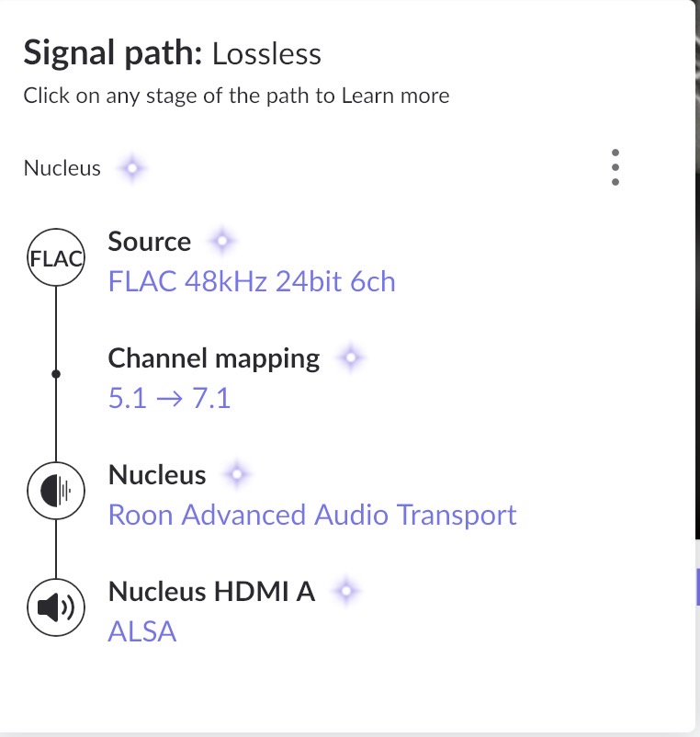Click the channel mapping dot on path line
700x737 pixels.
click(56, 374)
